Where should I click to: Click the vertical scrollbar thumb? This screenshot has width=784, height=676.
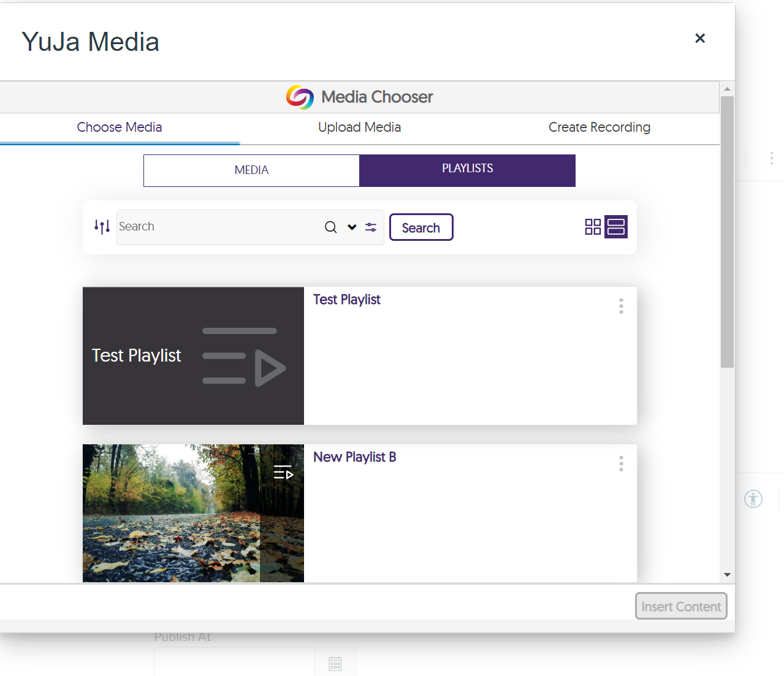click(x=727, y=232)
